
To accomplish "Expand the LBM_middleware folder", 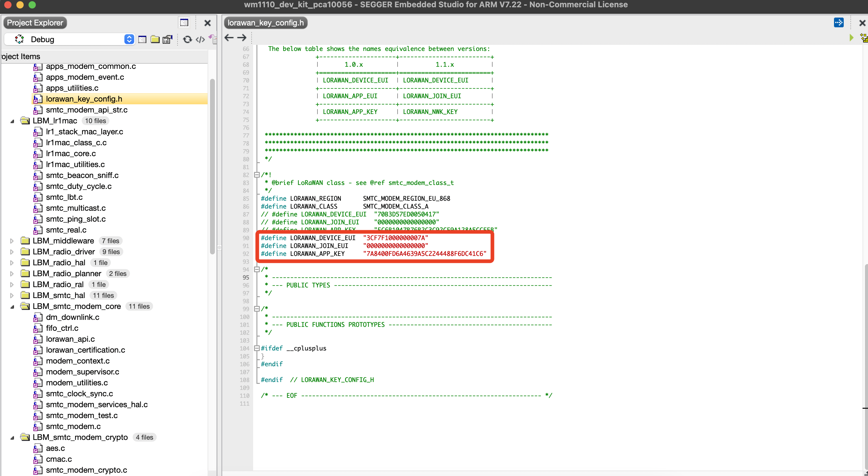I will [x=12, y=241].
